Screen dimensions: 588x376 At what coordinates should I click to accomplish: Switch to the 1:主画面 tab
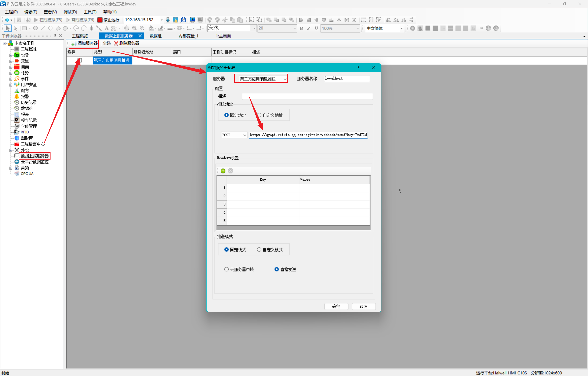(223, 36)
